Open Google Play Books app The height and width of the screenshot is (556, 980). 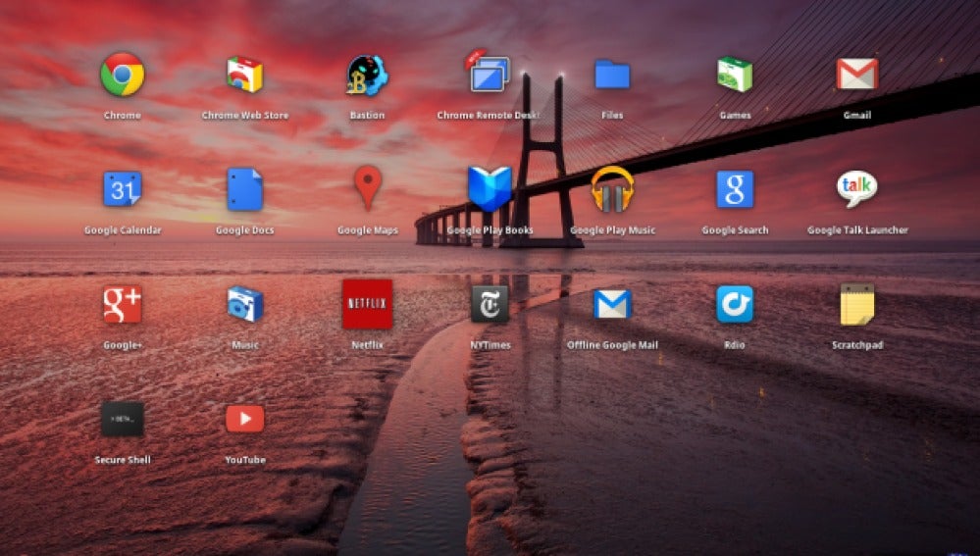pos(490,189)
